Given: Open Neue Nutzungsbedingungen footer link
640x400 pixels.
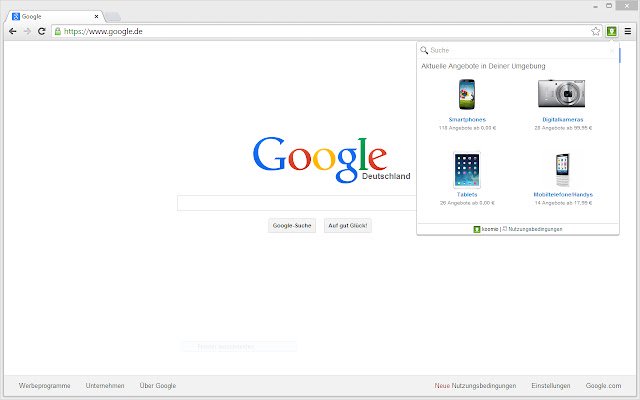Looking at the screenshot, I should (475, 386).
